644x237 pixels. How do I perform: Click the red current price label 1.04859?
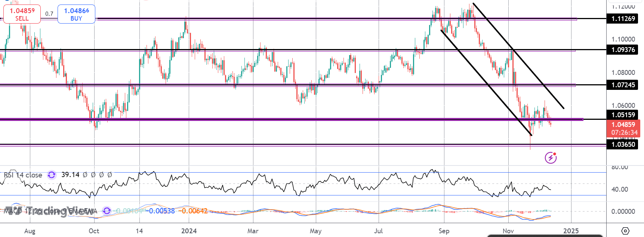pyautogui.click(x=623, y=124)
